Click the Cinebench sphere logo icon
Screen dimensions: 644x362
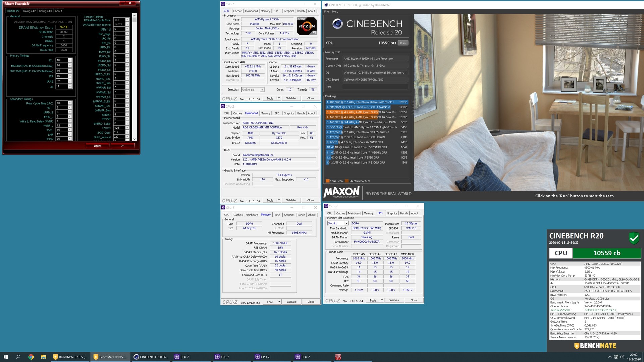click(337, 24)
